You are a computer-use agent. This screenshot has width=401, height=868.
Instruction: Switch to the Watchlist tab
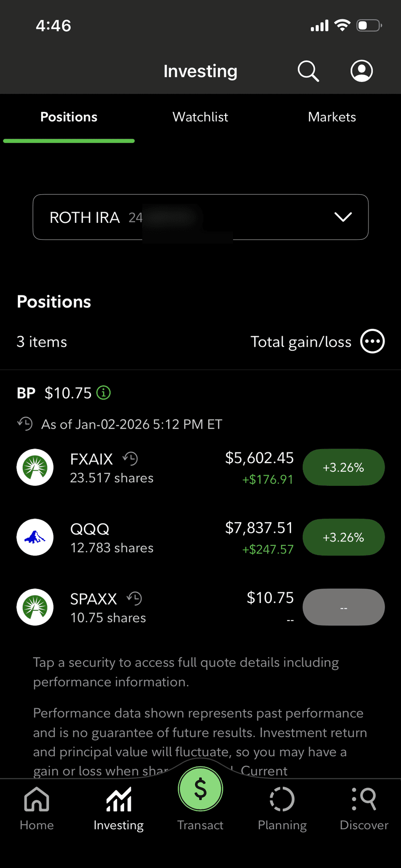pos(200,117)
